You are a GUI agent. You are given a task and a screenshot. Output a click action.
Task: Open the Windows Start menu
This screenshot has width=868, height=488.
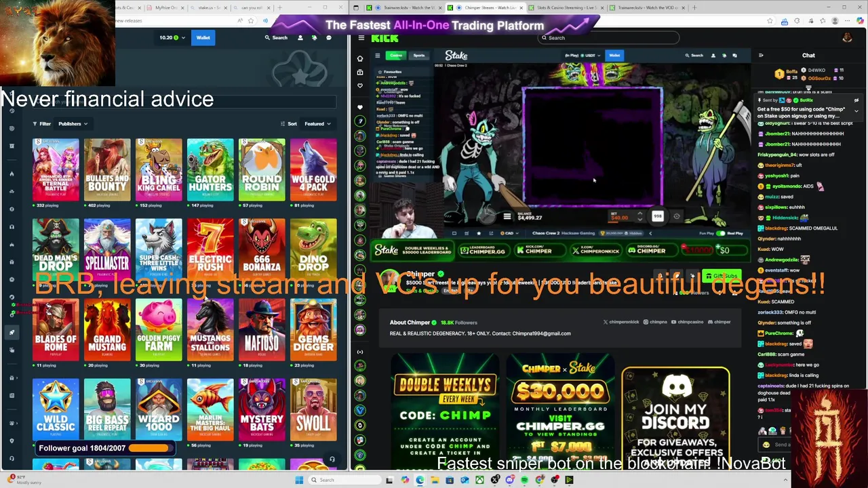click(299, 480)
